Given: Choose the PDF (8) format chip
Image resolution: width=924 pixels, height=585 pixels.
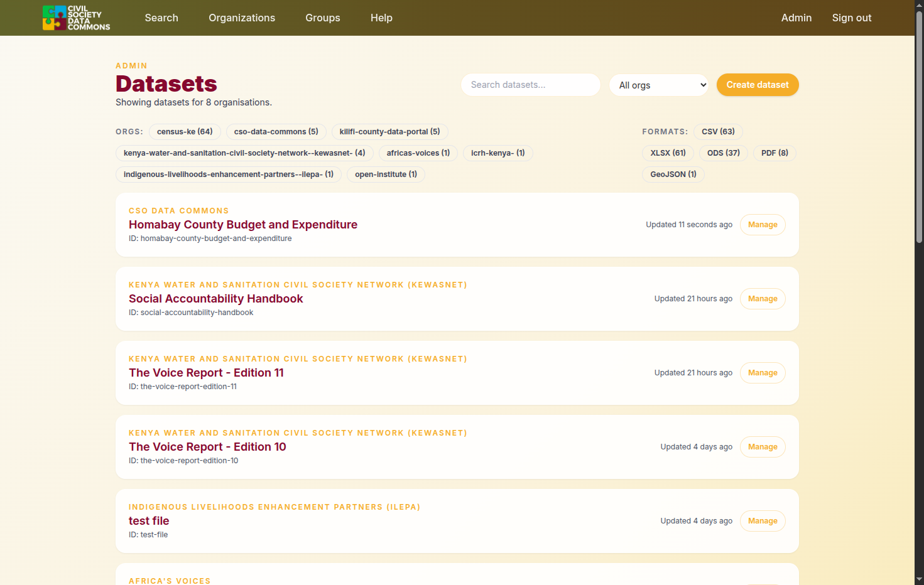Looking at the screenshot, I should tap(775, 153).
